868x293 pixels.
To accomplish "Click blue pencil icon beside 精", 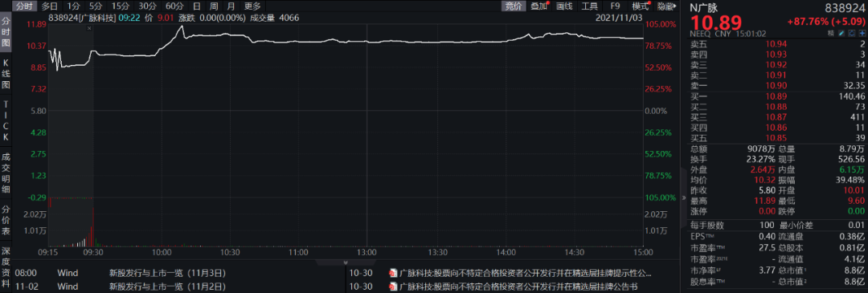I will click(x=841, y=34).
